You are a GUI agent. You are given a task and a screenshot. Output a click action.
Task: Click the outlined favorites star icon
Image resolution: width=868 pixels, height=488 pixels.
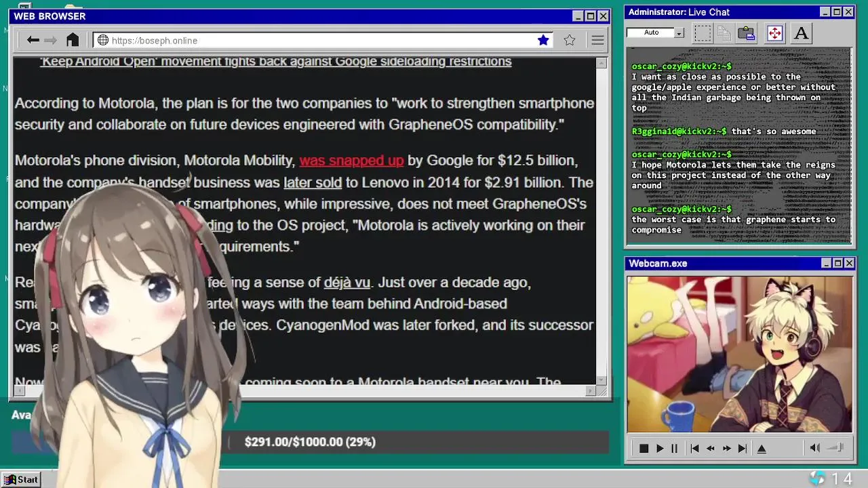coord(570,40)
